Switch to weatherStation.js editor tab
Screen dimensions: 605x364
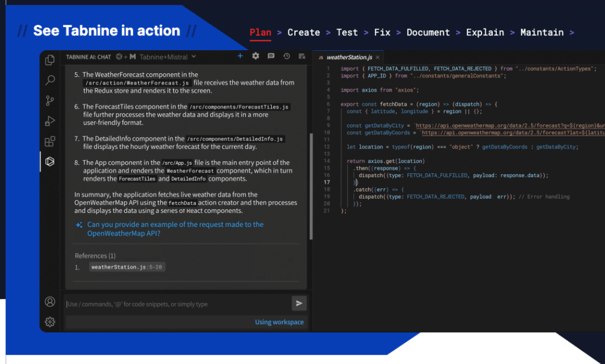349,57
